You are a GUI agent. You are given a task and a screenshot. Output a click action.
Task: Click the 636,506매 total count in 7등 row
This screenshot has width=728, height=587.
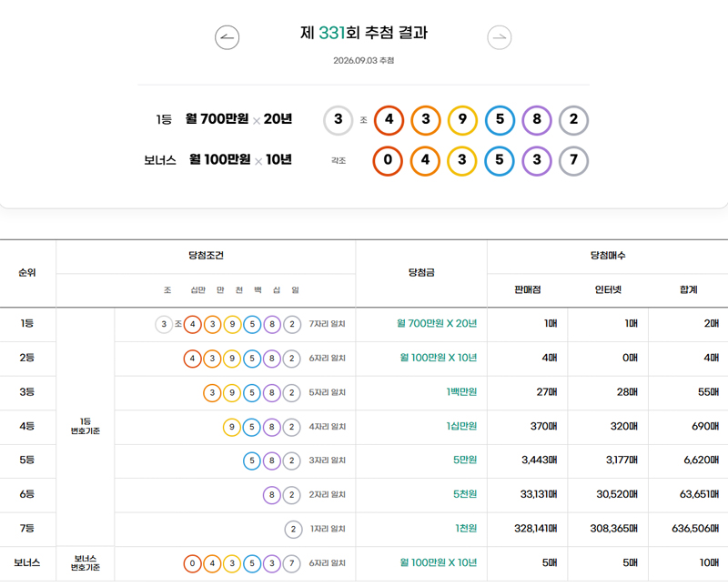click(x=695, y=529)
